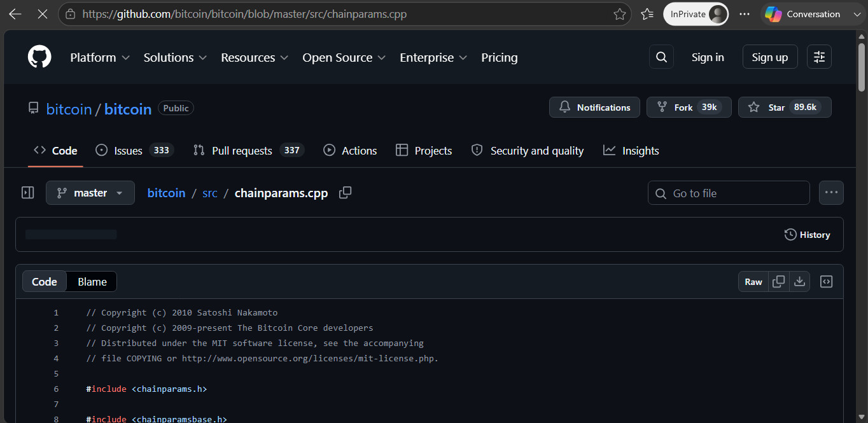Copy file path icon next to chainparams.cpp
Image resolution: width=868 pixels, height=423 pixels.
pos(345,193)
